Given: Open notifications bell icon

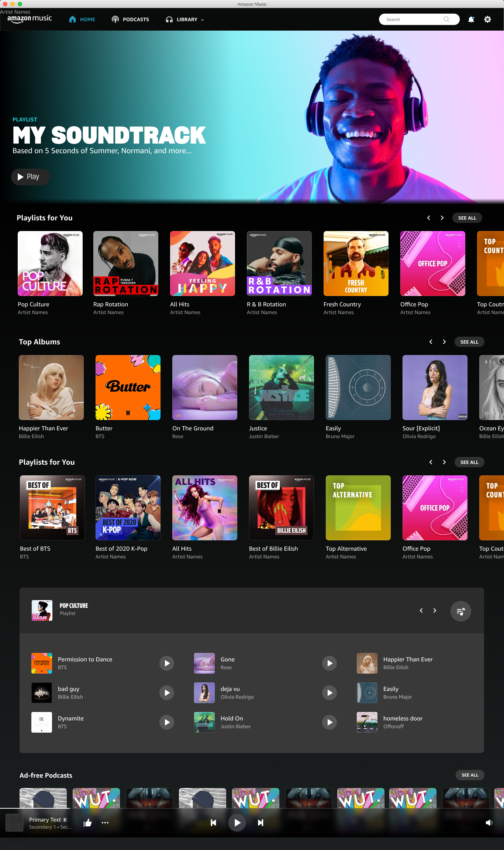Looking at the screenshot, I should [471, 20].
